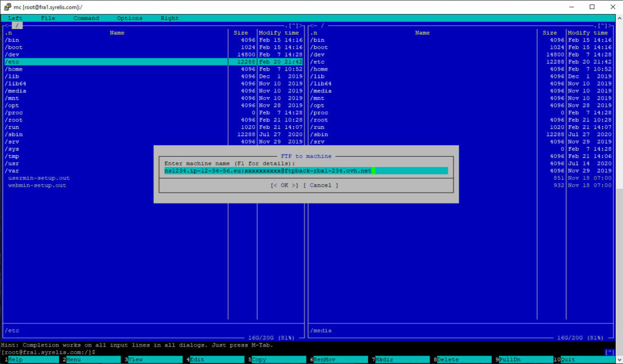Click the .n sort indicator in left panel
The height and width of the screenshot is (364, 623).
click(x=8, y=33)
